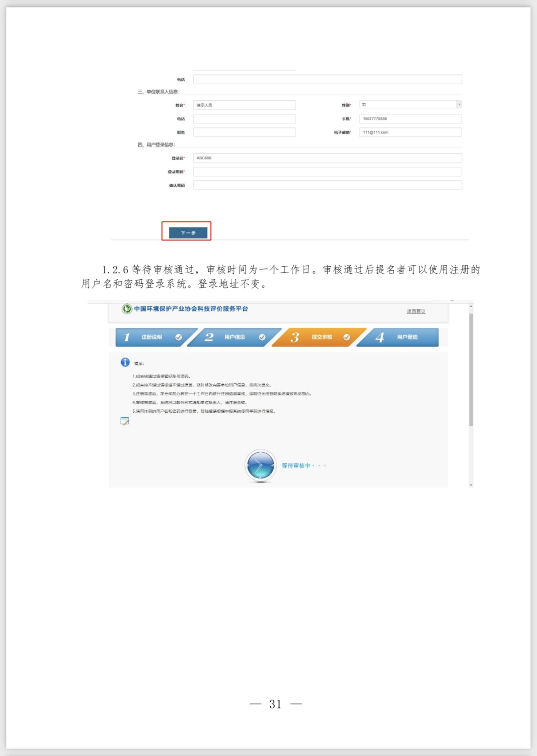Screen dimensions: 537x756
Task: Click the checkmark icon on 注册说明 step
Action: pos(179,337)
